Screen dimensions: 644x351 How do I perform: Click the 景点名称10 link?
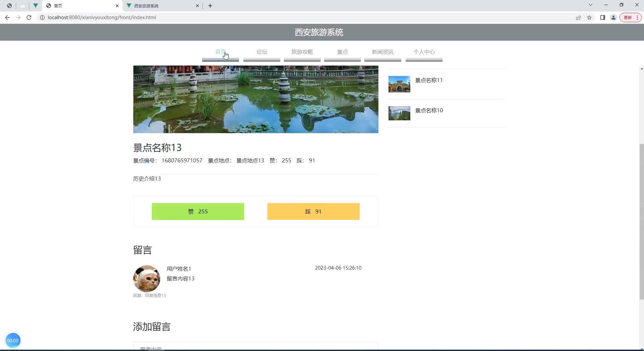[429, 111]
